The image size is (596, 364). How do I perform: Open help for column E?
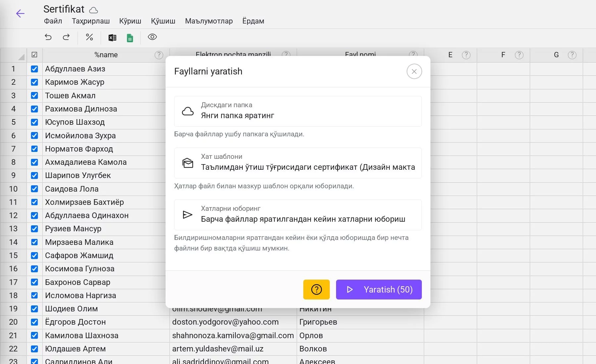466,55
